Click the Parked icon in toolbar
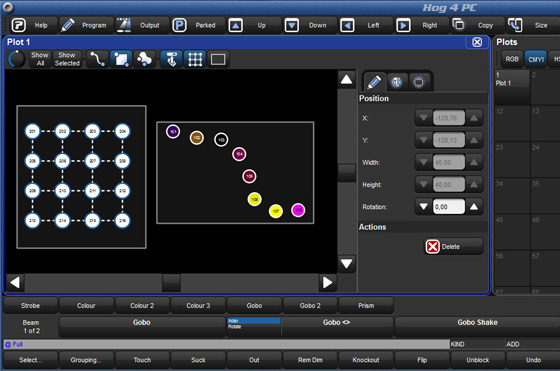Screen dimensions: 560x371 [179, 25]
